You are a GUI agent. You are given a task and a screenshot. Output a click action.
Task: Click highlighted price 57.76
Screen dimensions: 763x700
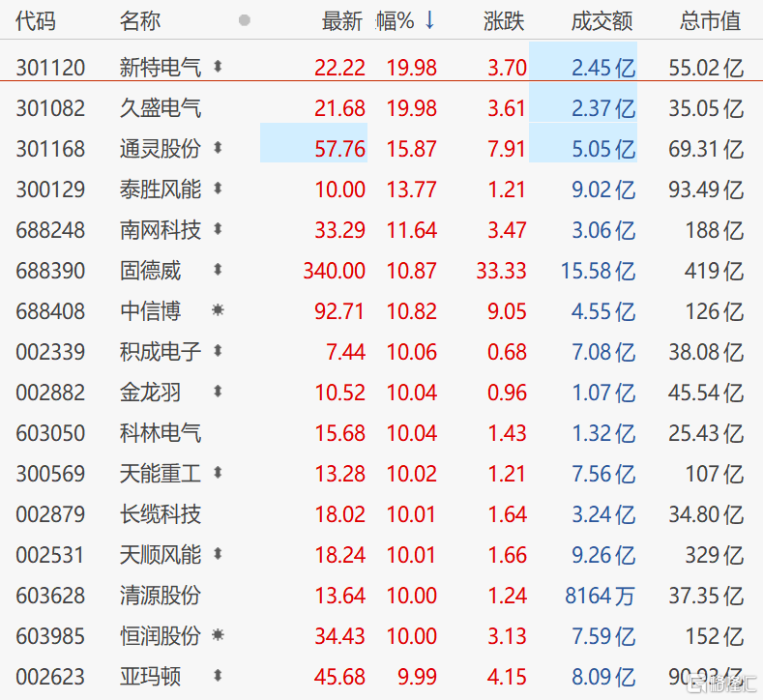click(x=314, y=143)
